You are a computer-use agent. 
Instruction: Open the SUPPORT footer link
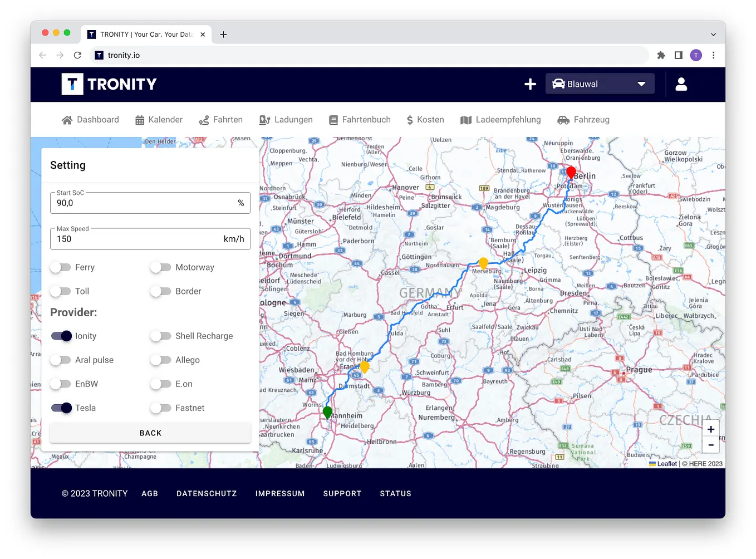point(342,493)
